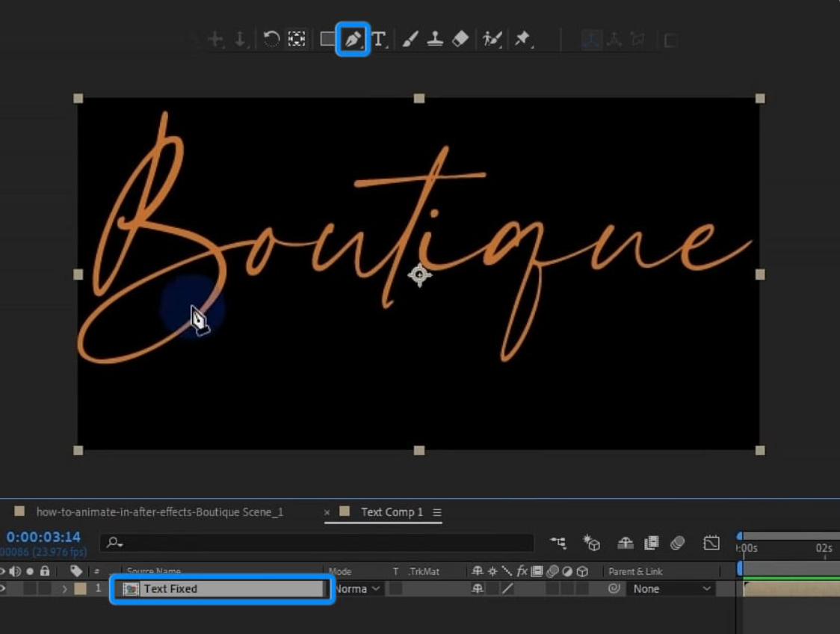This screenshot has height=634, width=840.
Task: Click the dimmed dolly camera tool
Action: coord(241,39)
